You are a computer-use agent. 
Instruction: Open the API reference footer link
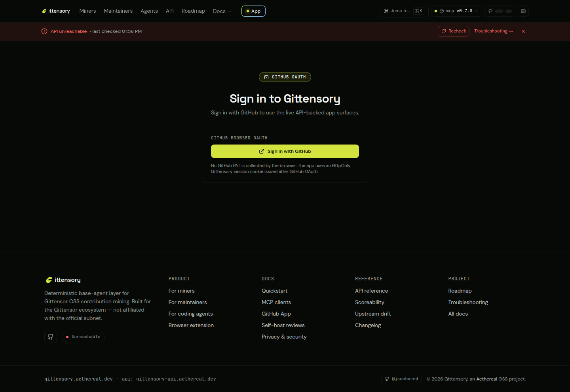pyautogui.click(x=372, y=291)
